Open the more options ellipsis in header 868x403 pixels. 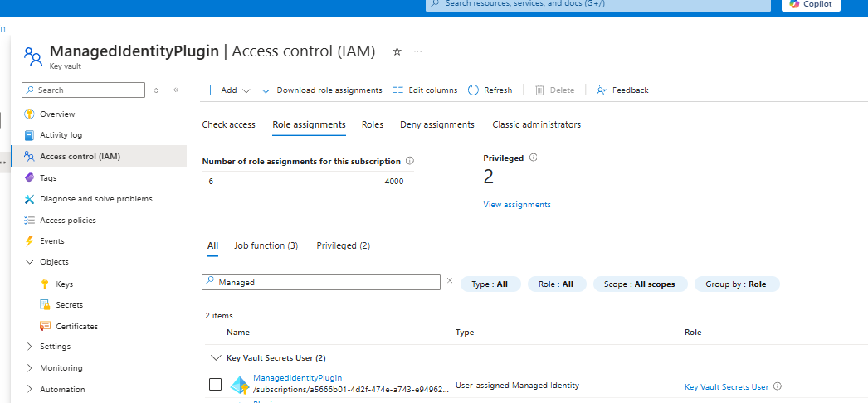(418, 51)
